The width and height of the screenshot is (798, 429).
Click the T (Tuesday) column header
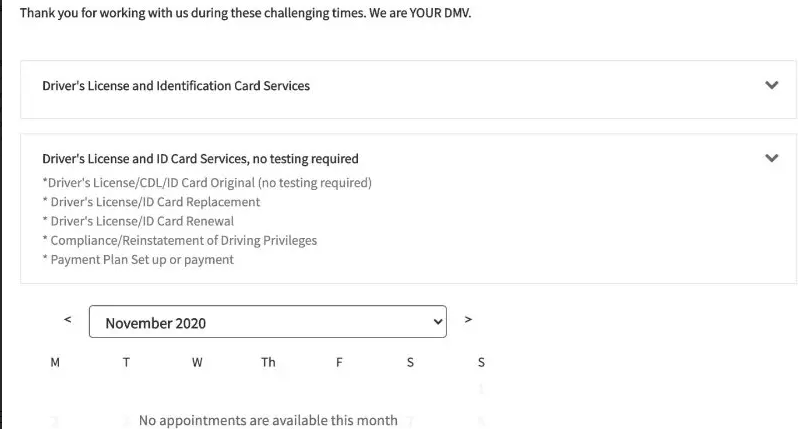[126, 363]
